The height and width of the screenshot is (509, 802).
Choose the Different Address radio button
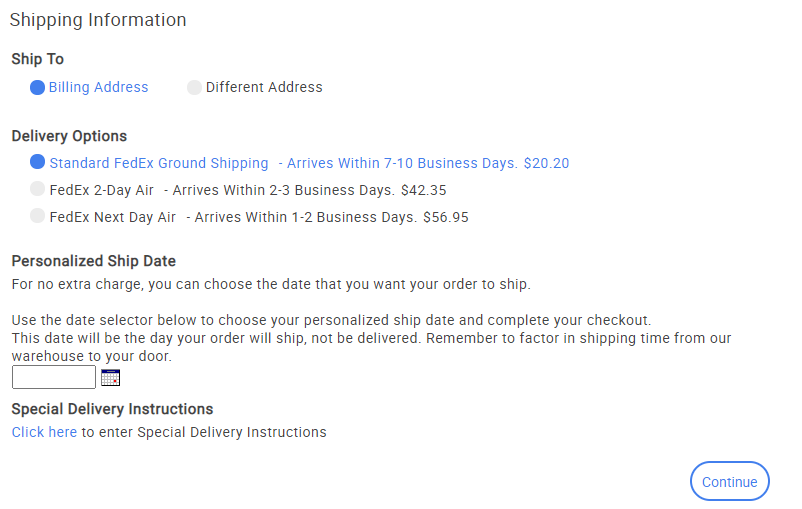(x=194, y=87)
